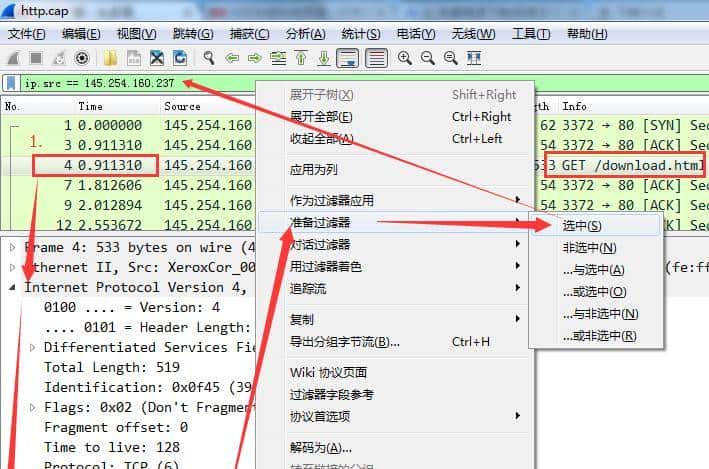Open 复制 submenu
709x469 pixels.
point(395,320)
